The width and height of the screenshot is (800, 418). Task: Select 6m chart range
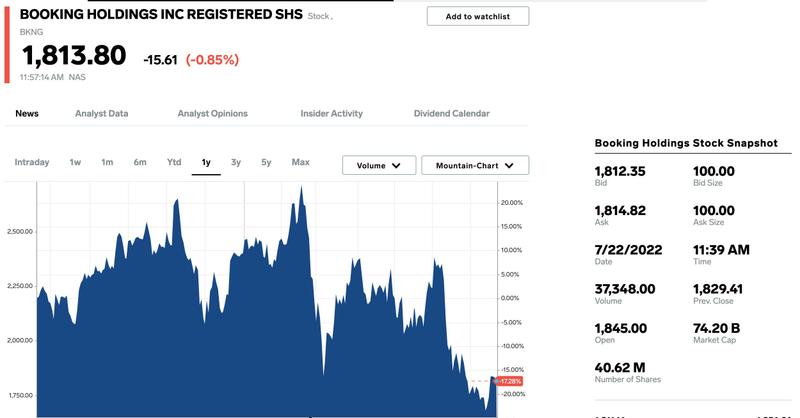(x=140, y=162)
